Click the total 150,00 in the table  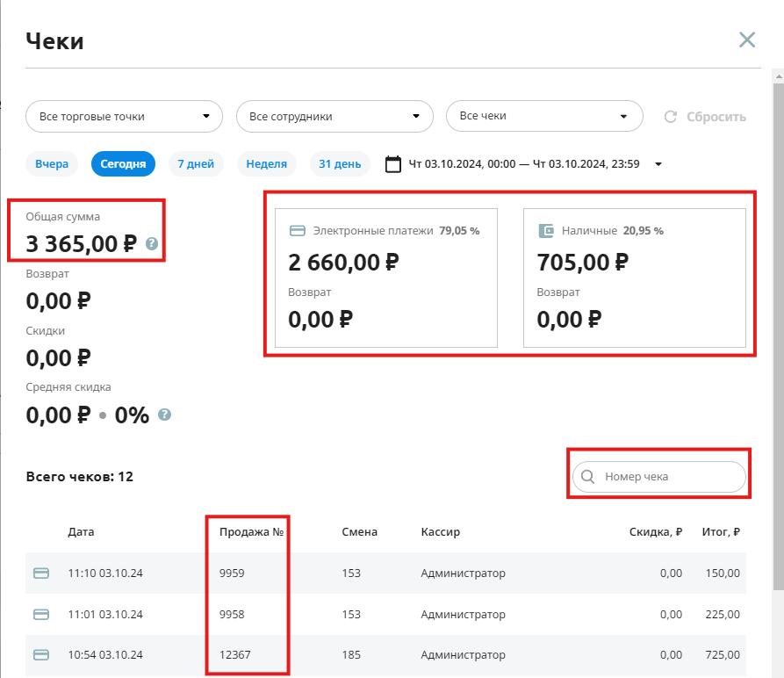(723, 573)
